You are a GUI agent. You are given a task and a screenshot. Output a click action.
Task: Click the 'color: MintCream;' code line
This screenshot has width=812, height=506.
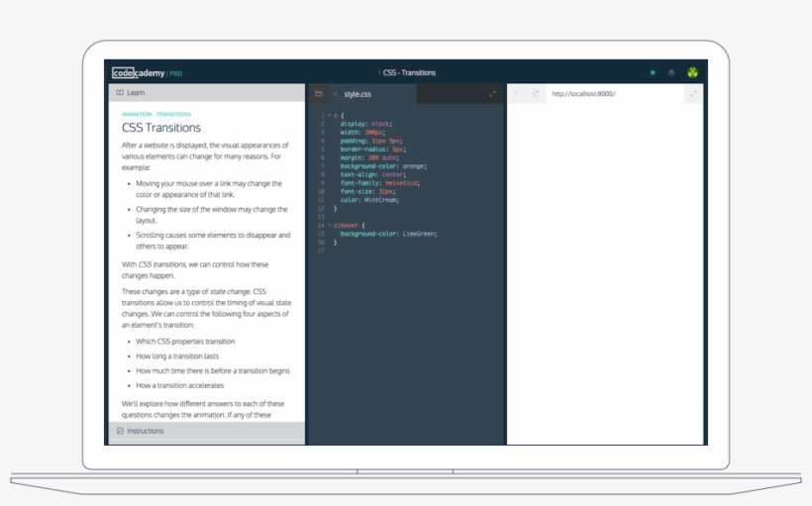[x=369, y=200]
